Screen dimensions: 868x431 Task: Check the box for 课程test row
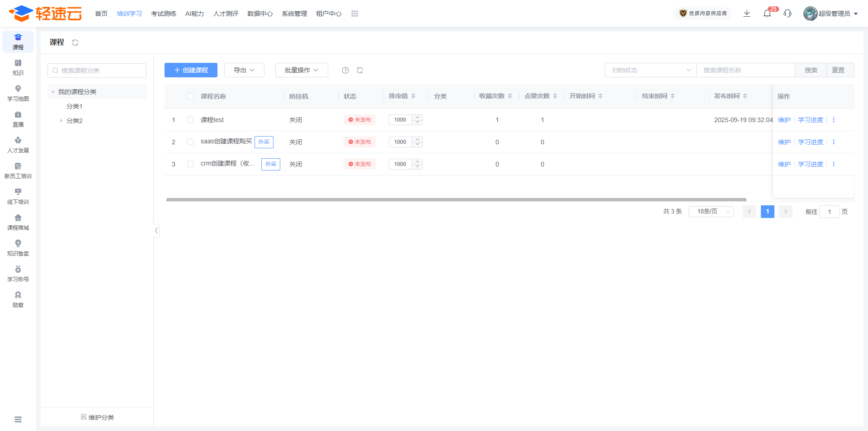pos(190,120)
